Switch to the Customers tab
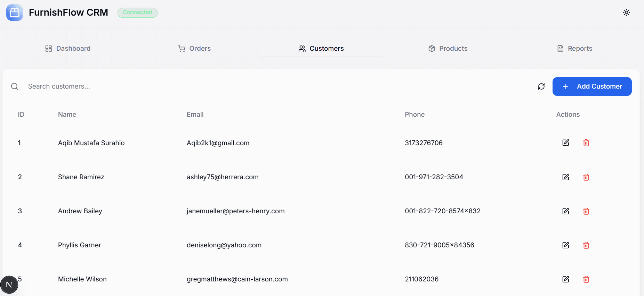 321,49
